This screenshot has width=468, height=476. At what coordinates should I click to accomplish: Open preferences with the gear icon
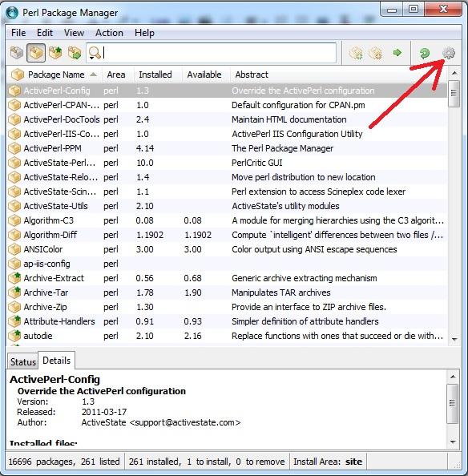click(449, 53)
